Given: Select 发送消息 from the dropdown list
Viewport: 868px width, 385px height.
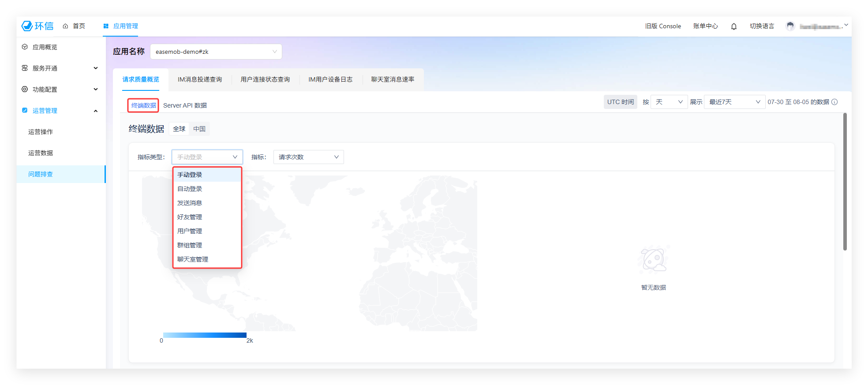Looking at the screenshot, I should tap(190, 203).
